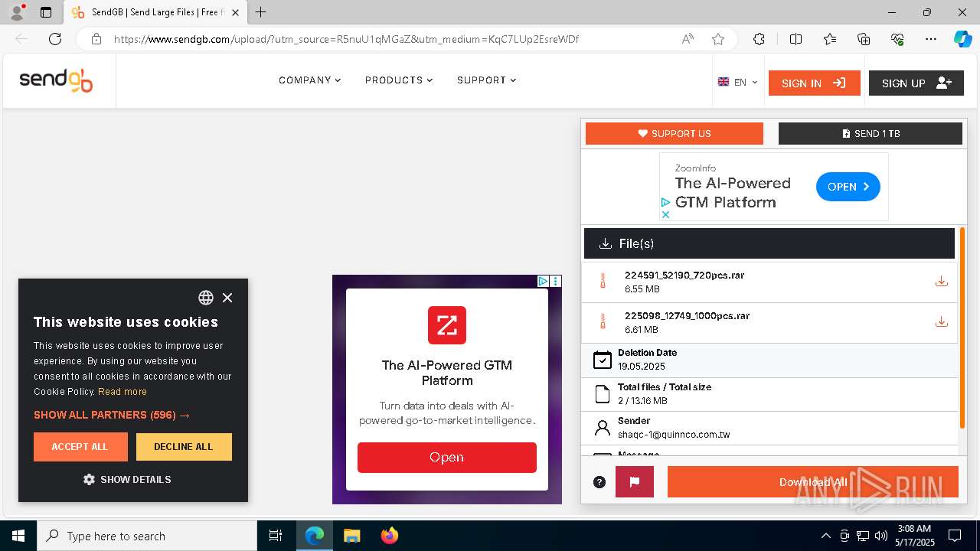Toggle Split screen view

point(795,39)
